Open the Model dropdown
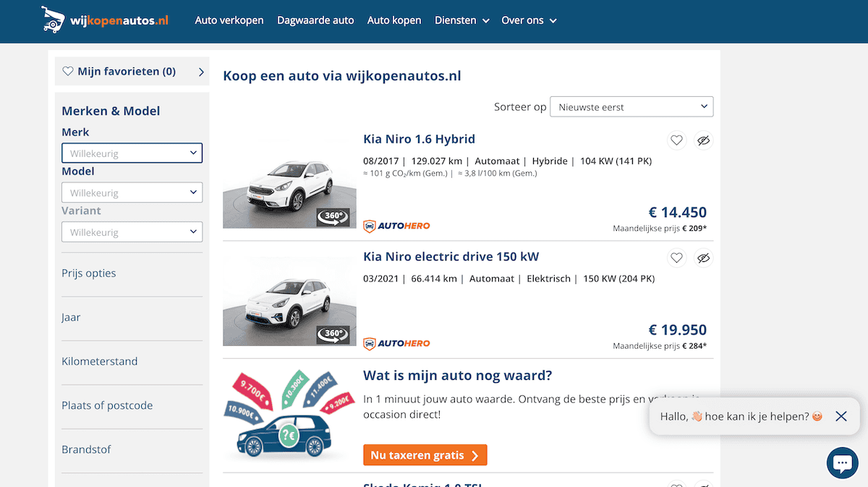Screen dimensions: 868x487 pos(132,193)
